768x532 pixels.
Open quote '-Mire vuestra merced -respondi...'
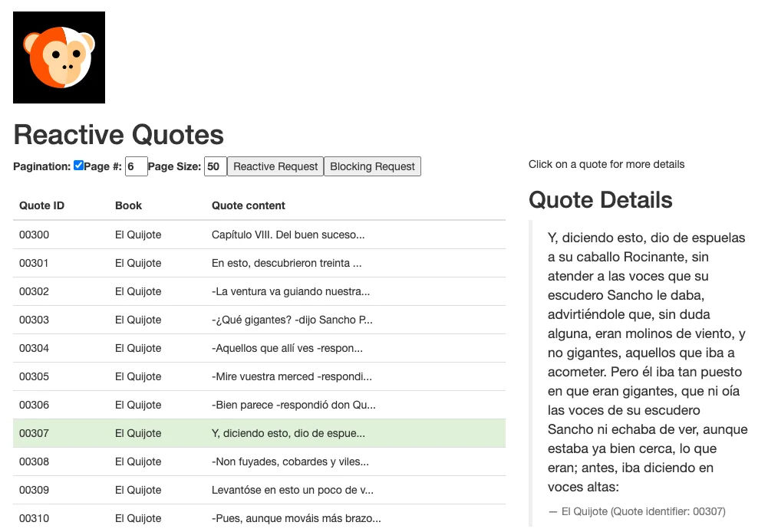point(292,377)
